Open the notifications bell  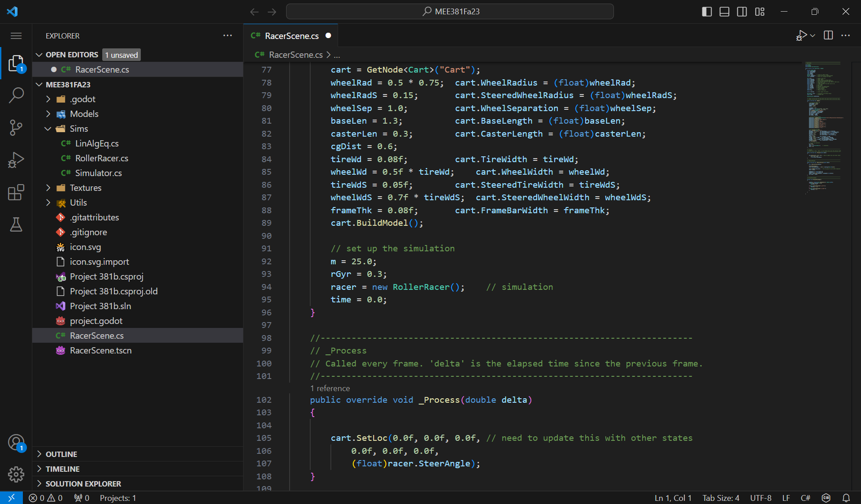pos(847,498)
